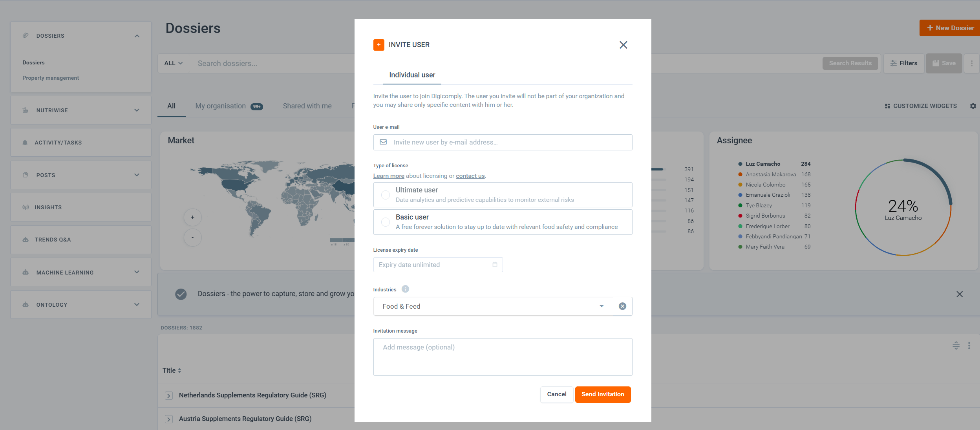Screen dimensions: 980x430
Task: Click the Customize Widgets label
Action: point(925,106)
